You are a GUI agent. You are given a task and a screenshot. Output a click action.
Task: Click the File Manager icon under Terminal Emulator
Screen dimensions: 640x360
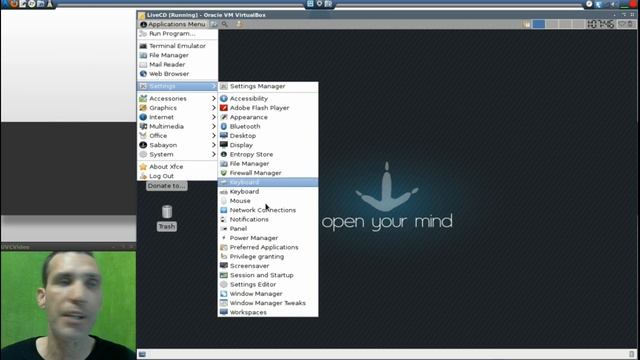tap(143, 55)
